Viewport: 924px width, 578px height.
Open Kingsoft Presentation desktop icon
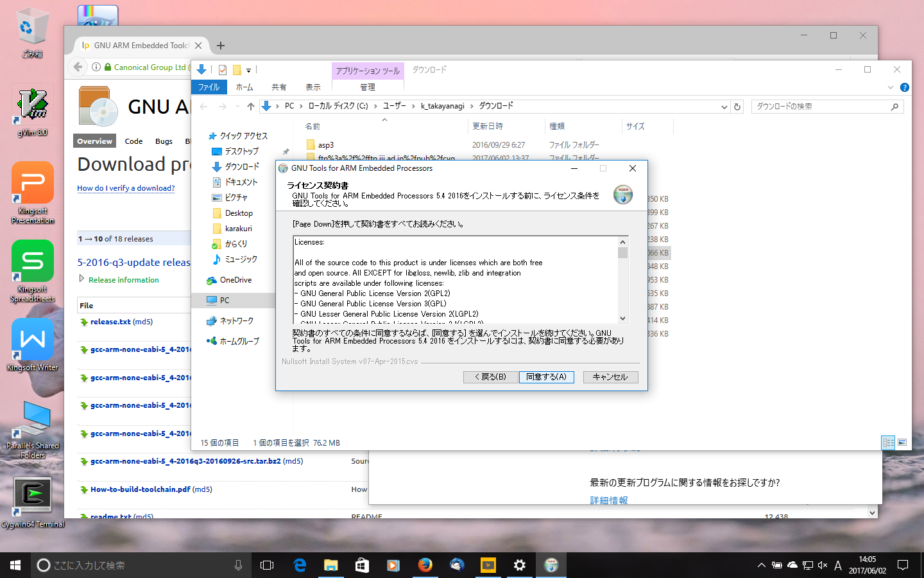click(33, 193)
